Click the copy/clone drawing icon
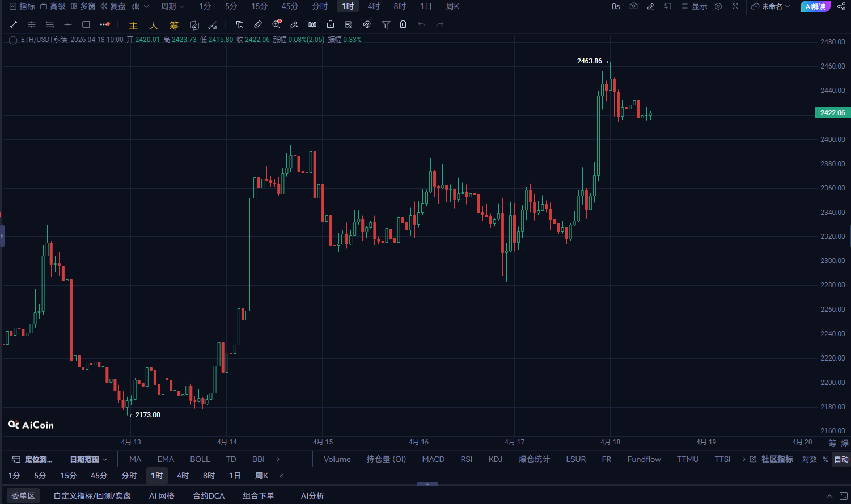This screenshot has height=504, width=851. click(240, 24)
